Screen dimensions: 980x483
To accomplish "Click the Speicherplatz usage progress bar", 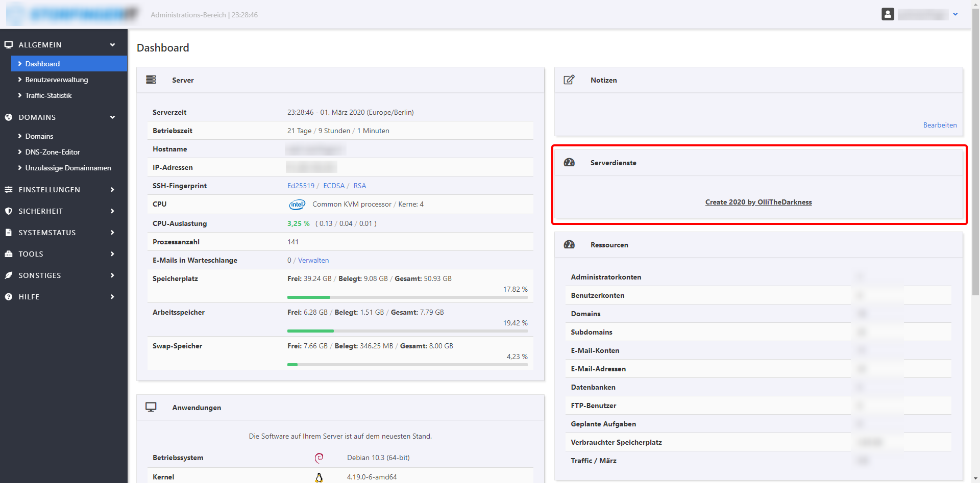I will pyautogui.click(x=407, y=297).
